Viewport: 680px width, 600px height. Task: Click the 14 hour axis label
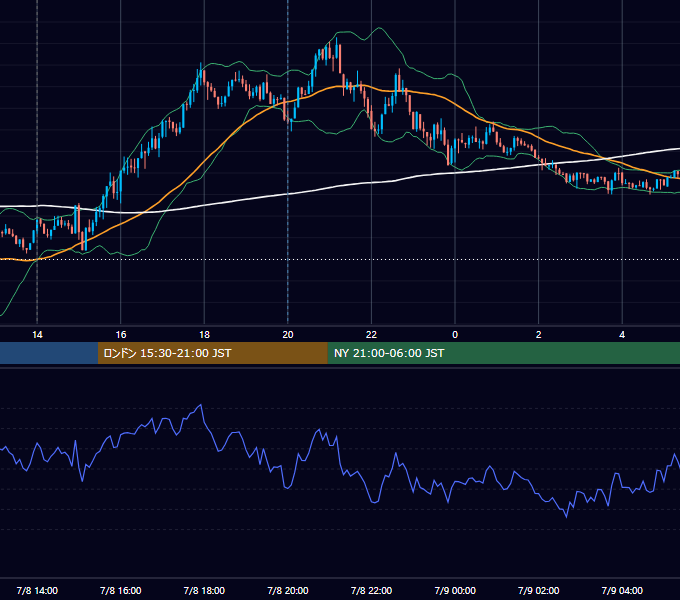(x=37, y=335)
